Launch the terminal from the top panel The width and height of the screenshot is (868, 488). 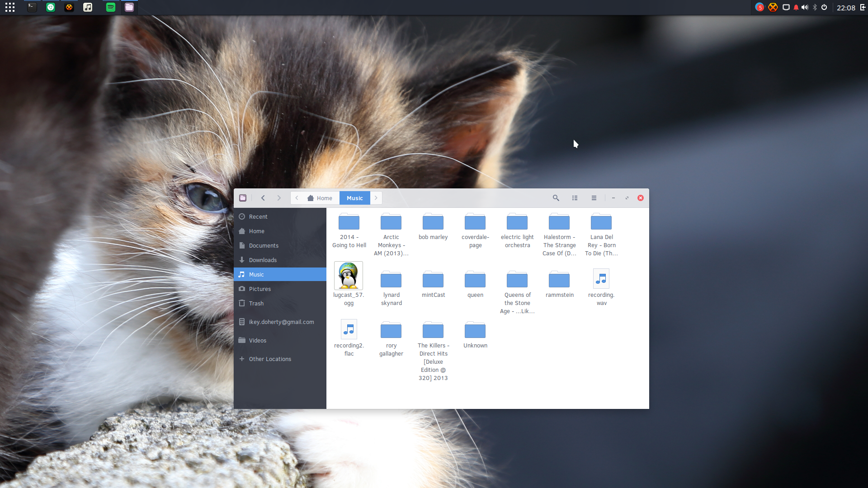[32, 7]
